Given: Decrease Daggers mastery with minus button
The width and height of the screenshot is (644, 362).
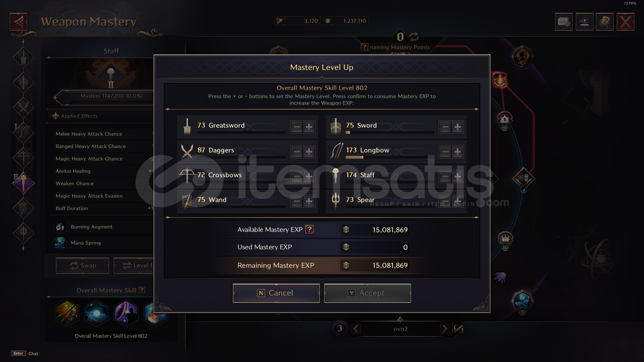Looking at the screenshot, I should [x=297, y=152].
